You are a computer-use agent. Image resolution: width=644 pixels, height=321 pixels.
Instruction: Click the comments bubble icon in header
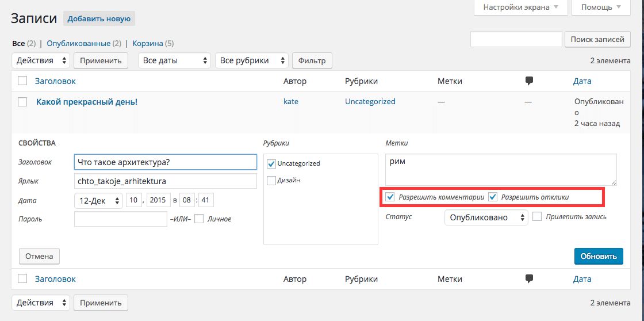pos(529,81)
